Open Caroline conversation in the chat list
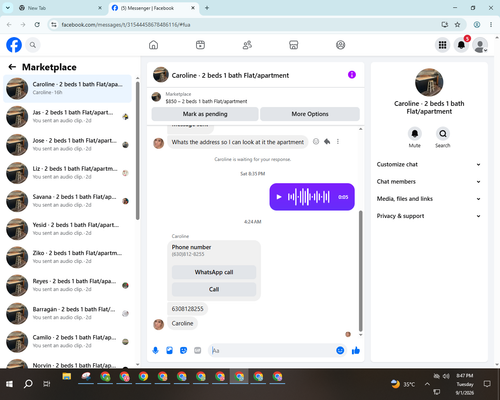 [x=67, y=89]
